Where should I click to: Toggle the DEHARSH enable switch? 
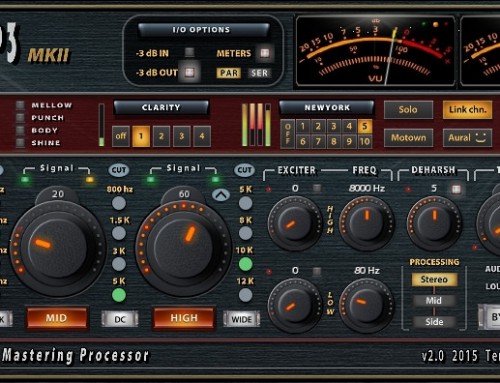(x=456, y=189)
